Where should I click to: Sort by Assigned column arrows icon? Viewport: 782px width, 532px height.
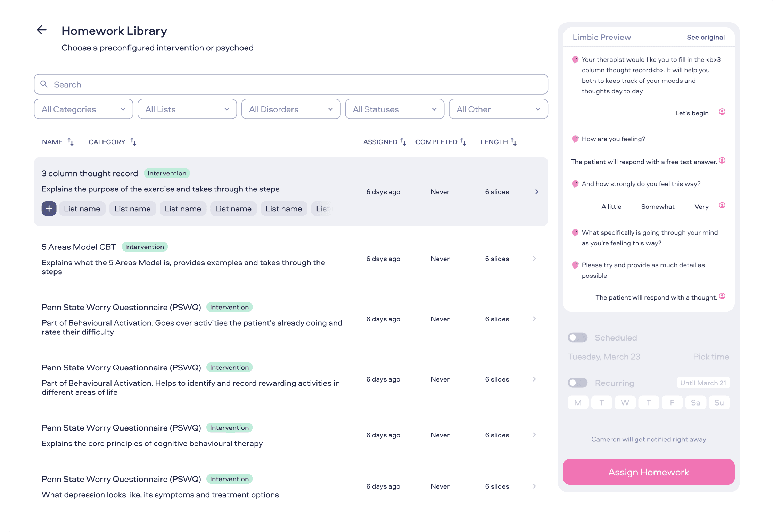click(403, 142)
